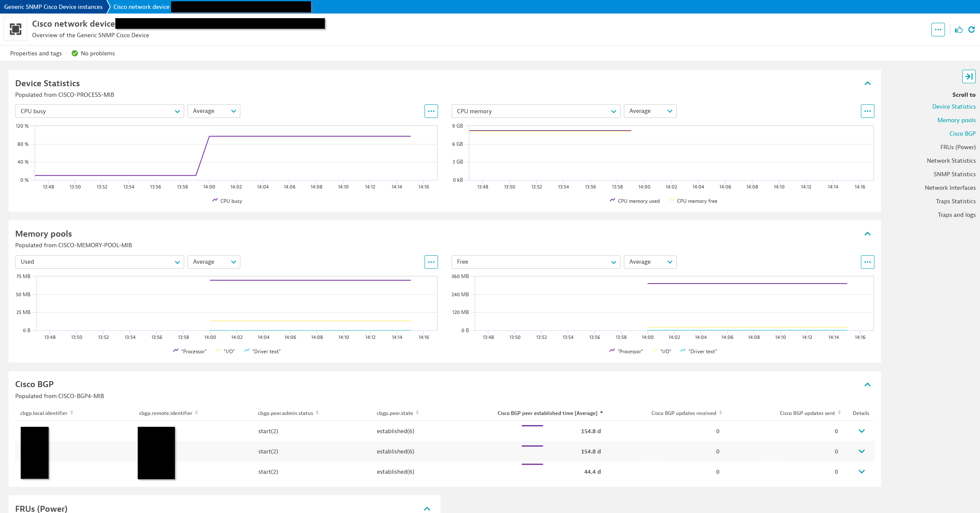980x513 pixels.
Task: Collapse the Cisco BGP section
Action: click(x=868, y=385)
